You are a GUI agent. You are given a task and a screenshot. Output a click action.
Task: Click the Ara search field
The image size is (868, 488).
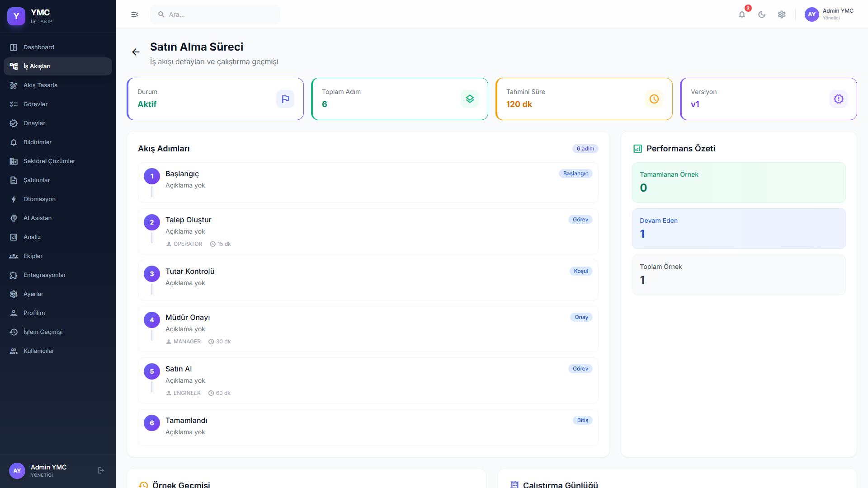pyautogui.click(x=215, y=14)
